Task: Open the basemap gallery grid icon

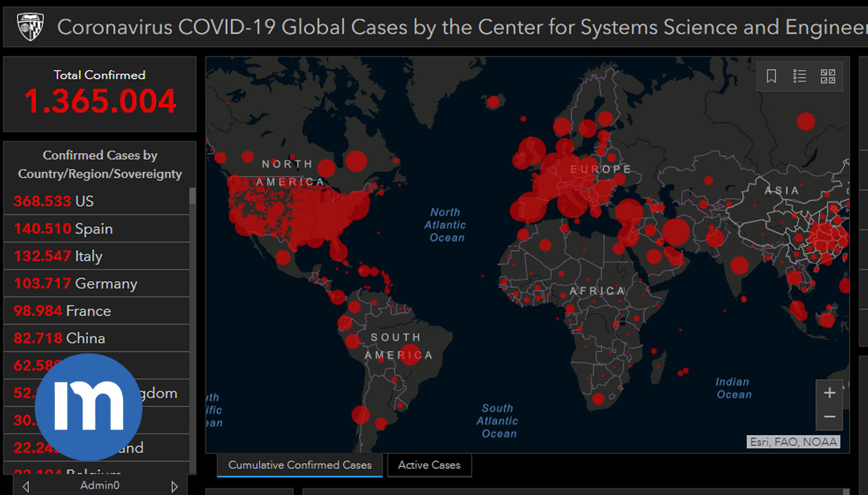Action: click(828, 76)
